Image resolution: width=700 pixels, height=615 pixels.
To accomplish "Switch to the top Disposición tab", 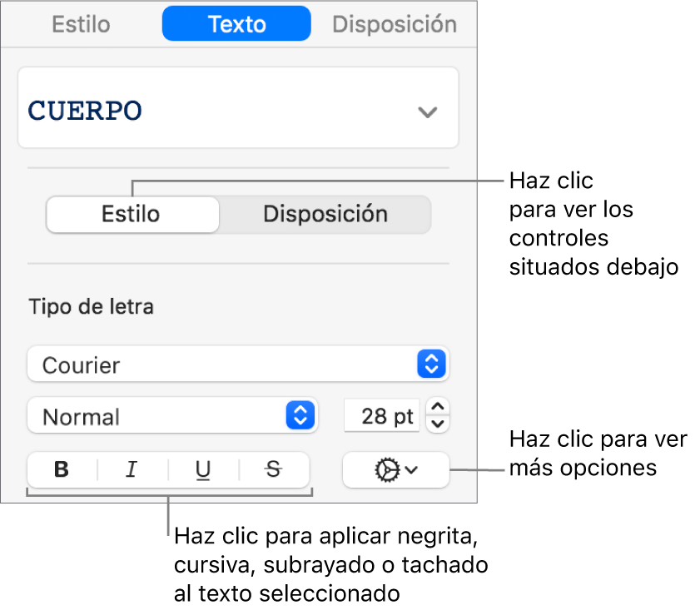I will pyautogui.click(x=395, y=24).
